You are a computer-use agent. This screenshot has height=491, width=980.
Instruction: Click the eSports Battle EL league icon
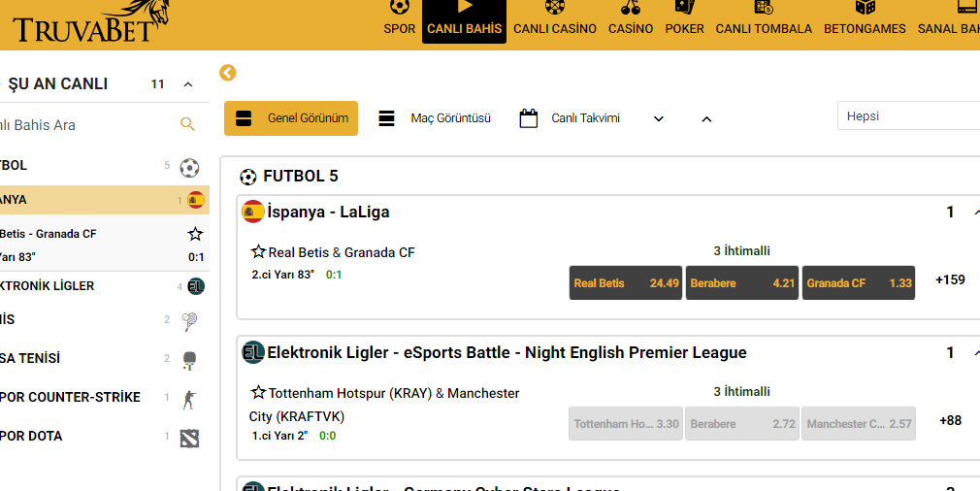point(253,352)
